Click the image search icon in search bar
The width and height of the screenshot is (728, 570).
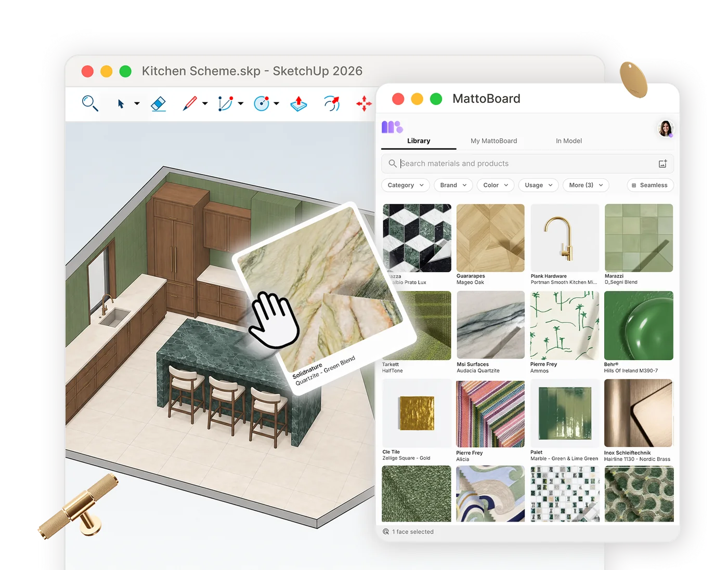(x=662, y=164)
